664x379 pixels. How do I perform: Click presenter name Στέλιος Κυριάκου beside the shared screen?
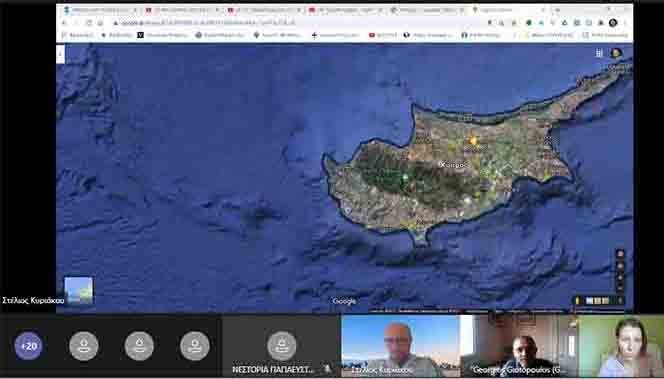pos(33,301)
